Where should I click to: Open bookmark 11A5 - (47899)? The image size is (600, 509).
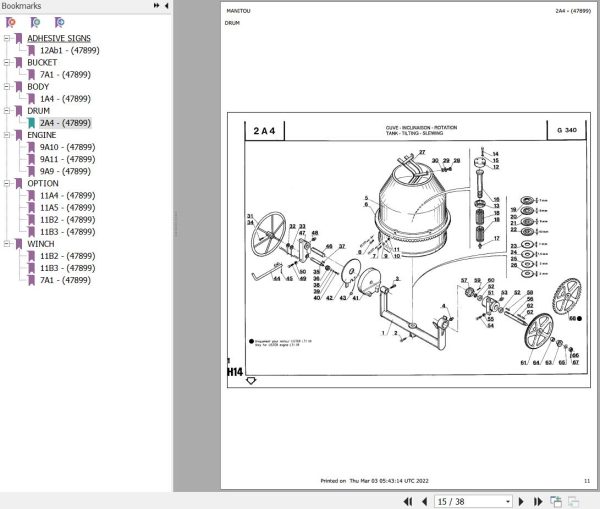(x=67, y=207)
